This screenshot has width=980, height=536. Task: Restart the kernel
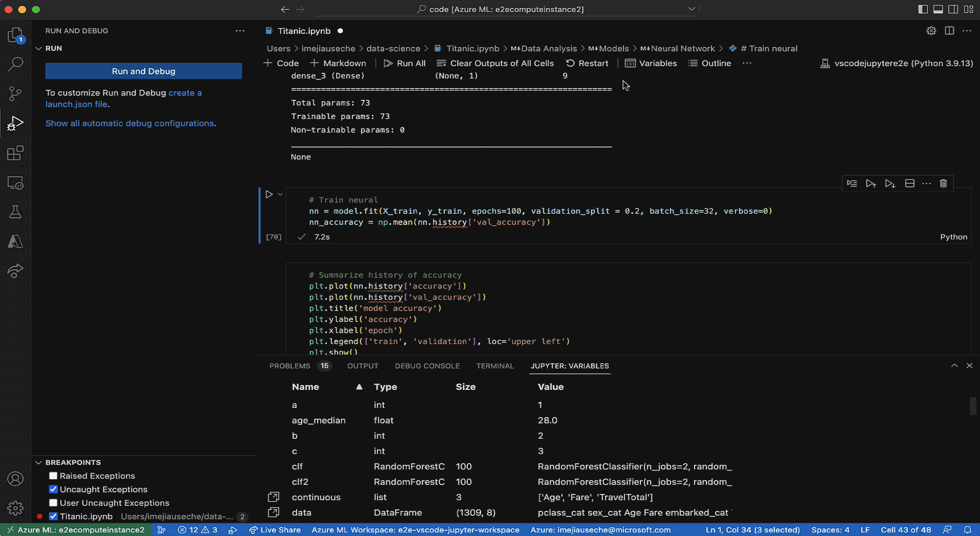tap(587, 63)
